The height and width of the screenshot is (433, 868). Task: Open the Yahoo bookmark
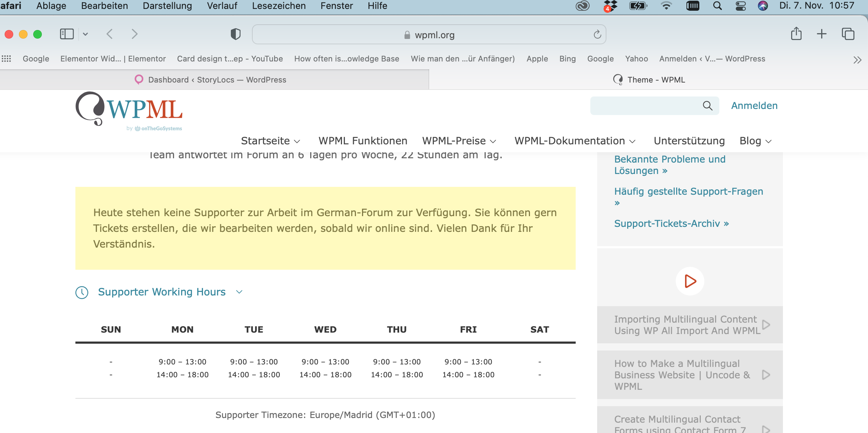click(636, 59)
